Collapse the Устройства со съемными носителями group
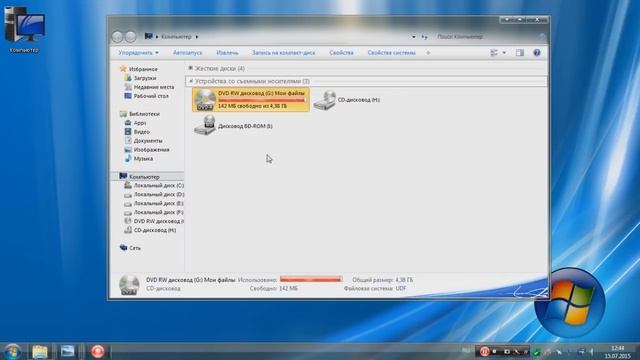Screen dimensions: 640x360 [x=190, y=81]
